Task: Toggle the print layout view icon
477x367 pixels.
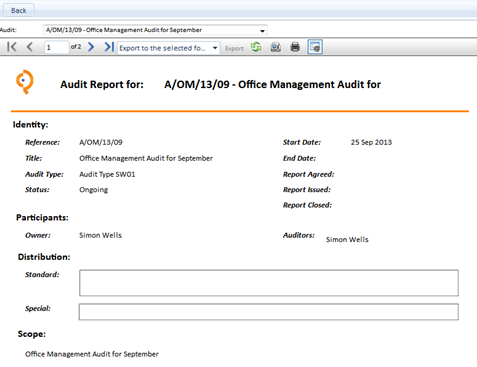Action: [x=315, y=47]
